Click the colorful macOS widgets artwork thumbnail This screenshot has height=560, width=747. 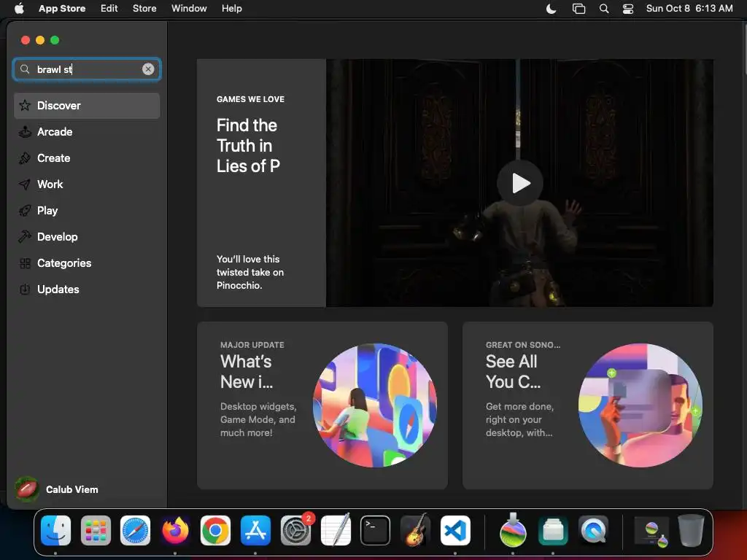(374, 405)
